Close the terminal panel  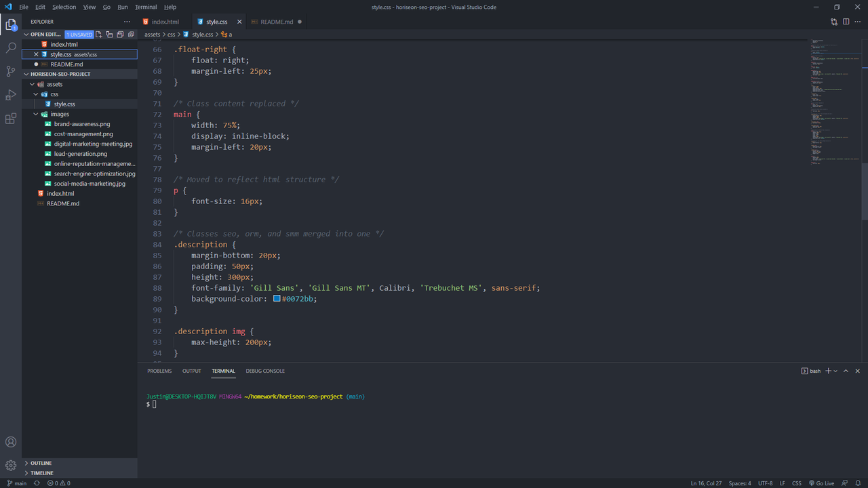(858, 371)
